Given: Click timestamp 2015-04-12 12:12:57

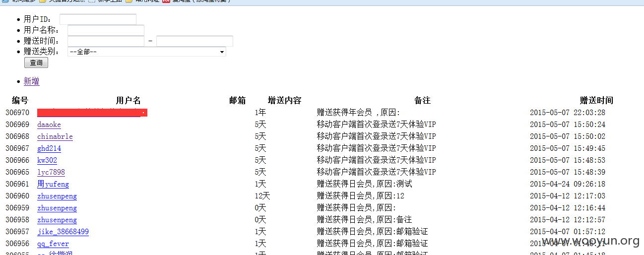Looking at the screenshot, I should click(568, 220).
